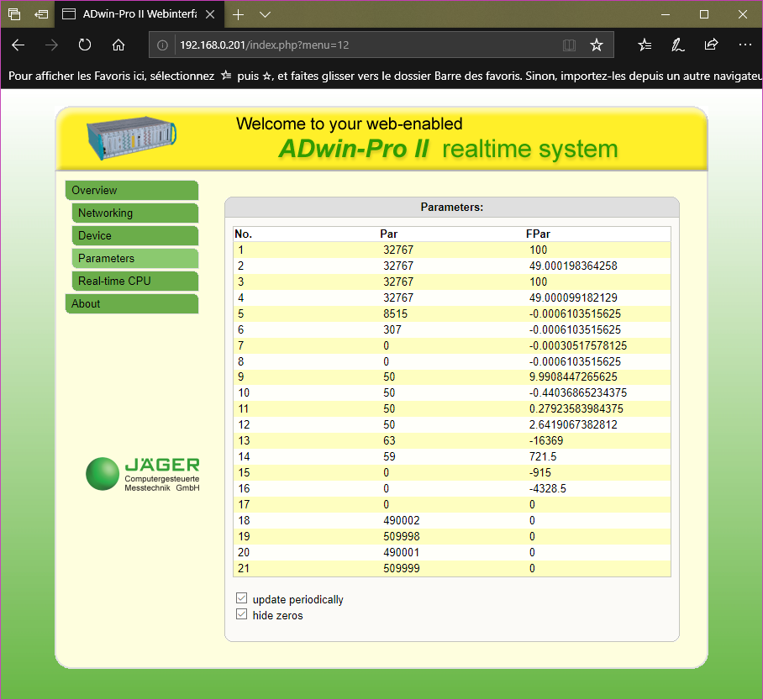Open the Overview menu item
This screenshot has height=700, width=763.
click(132, 190)
